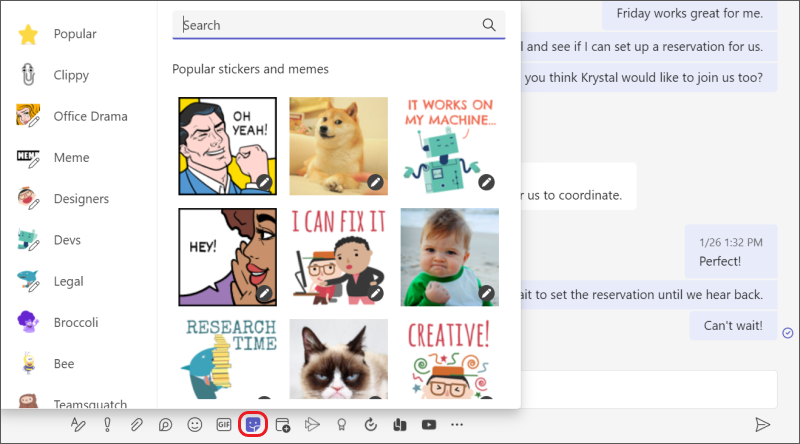Edit caption on 'Oh Yeah!' sticker pencil
The image size is (800, 444).
[x=264, y=182]
